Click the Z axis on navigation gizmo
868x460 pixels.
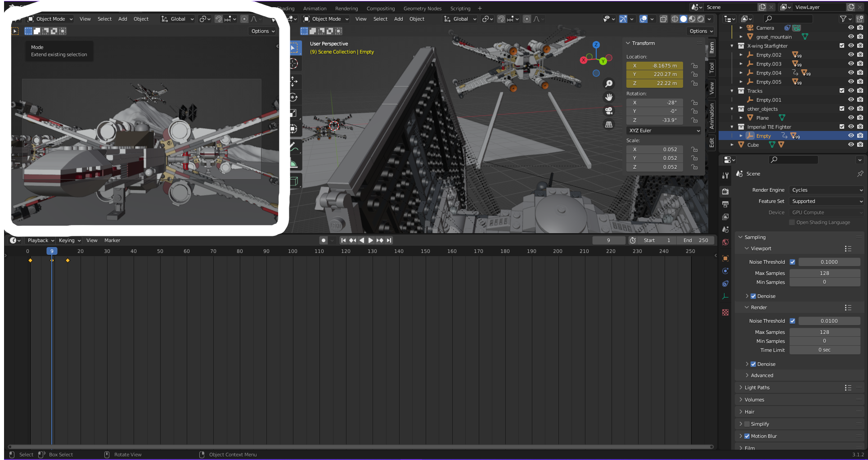point(596,45)
